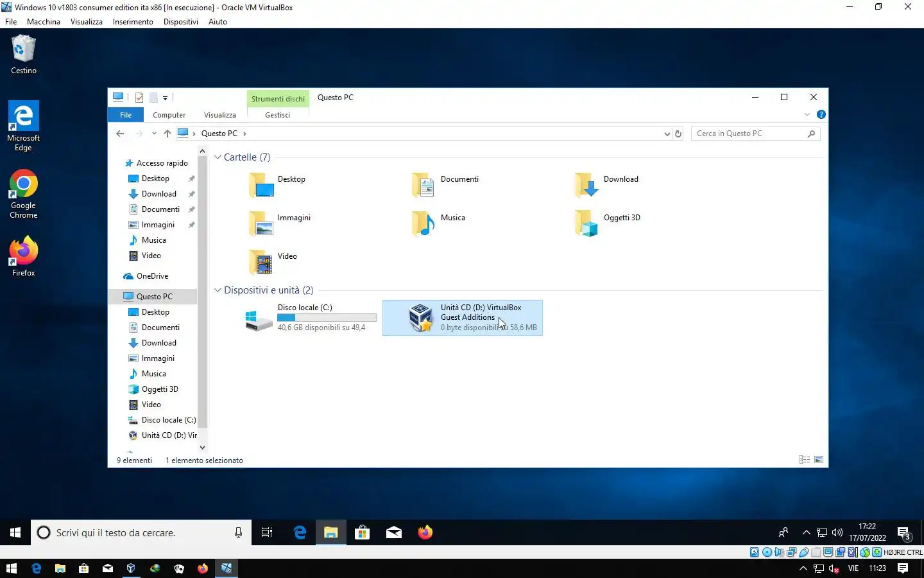Click the Properties checkmark icon in Explorer title bar
The image size is (924, 578).
coord(139,98)
